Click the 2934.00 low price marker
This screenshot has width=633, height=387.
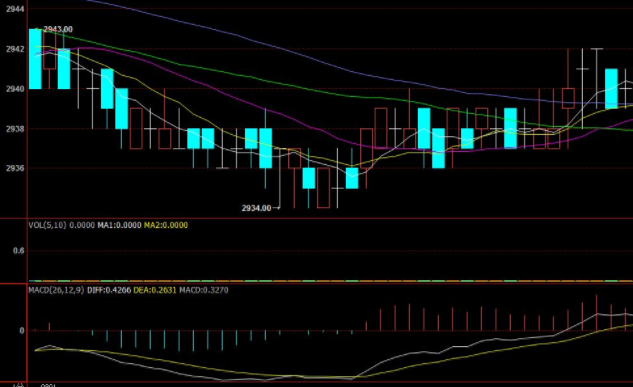tap(256, 208)
